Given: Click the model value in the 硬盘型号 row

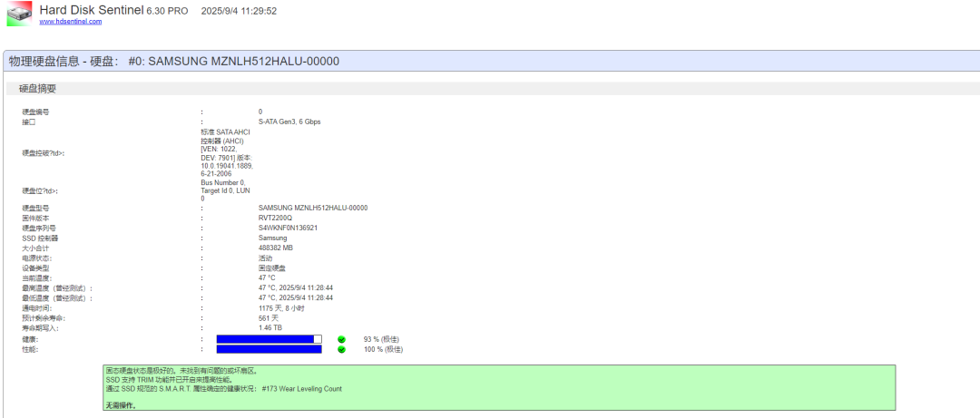Looking at the screenshot, I should 313,208.
